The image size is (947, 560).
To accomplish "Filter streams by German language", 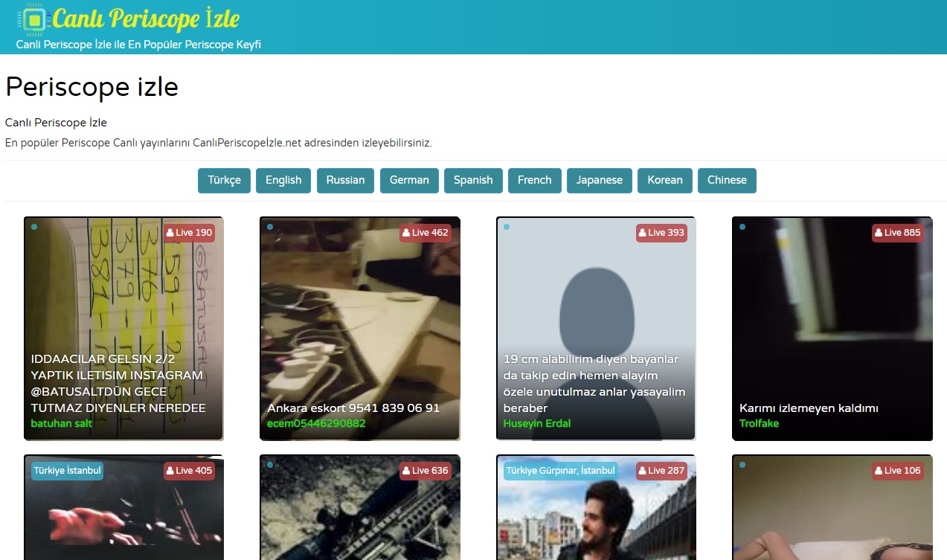I will point(409,180).
